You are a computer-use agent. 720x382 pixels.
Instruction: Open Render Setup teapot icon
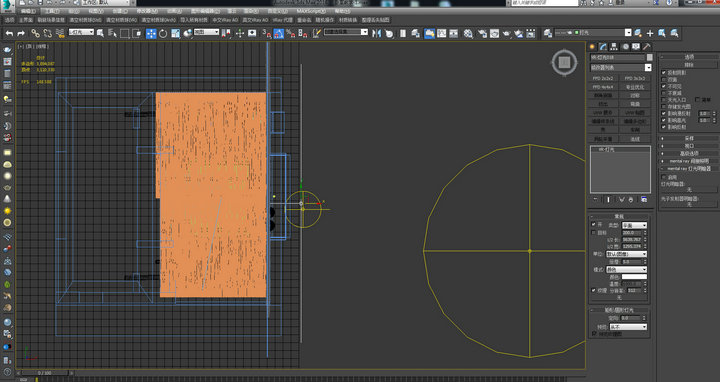pyautogui.click(x=482, y=33)
